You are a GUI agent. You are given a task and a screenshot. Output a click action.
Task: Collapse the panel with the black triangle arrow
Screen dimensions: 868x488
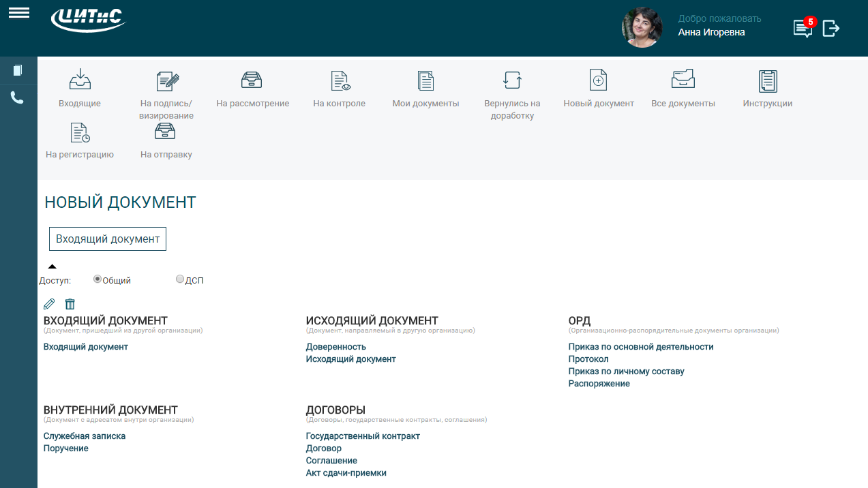click(53, 266)
